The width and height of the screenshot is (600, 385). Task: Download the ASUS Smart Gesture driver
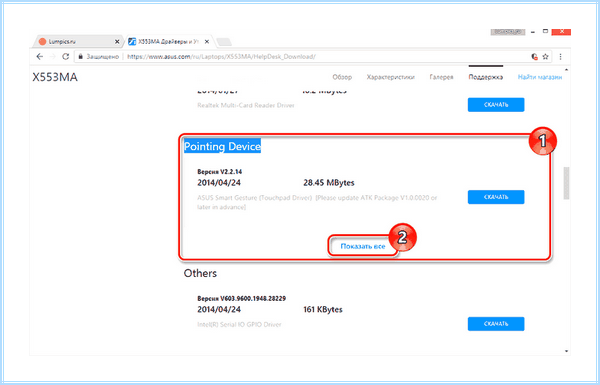[496, 197]
